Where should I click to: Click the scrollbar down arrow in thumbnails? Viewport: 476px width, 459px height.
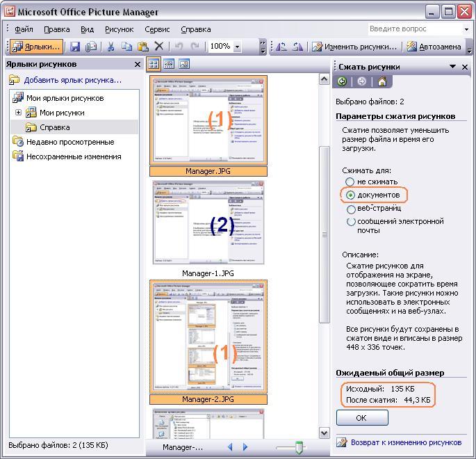click(x=325, y=433)
